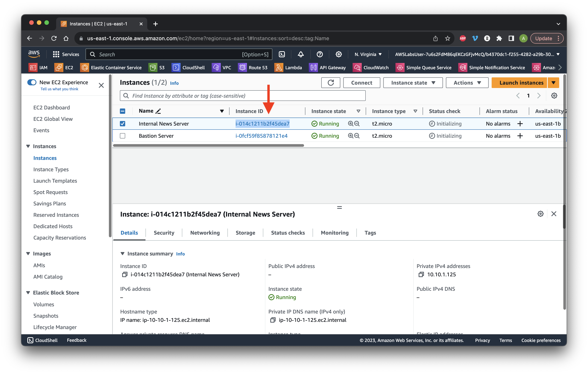Open the S3 shortcut

pos(156,68)
